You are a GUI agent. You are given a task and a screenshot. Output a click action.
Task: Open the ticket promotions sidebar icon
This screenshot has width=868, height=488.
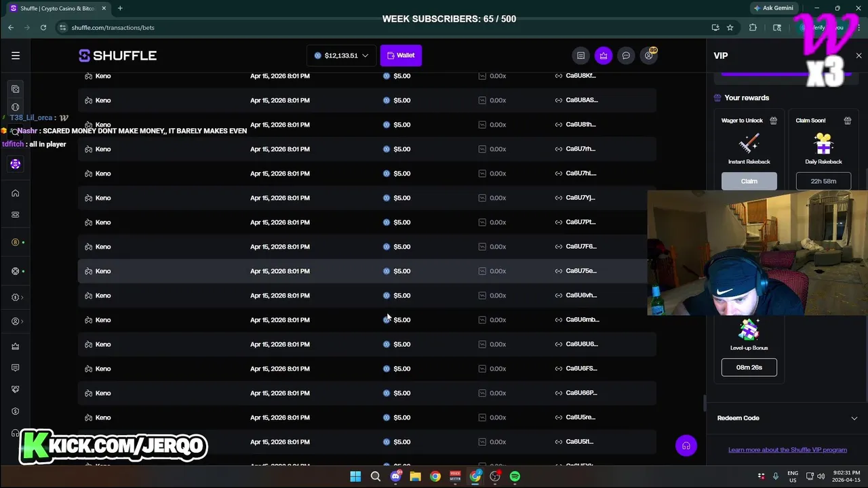[15, 215]
